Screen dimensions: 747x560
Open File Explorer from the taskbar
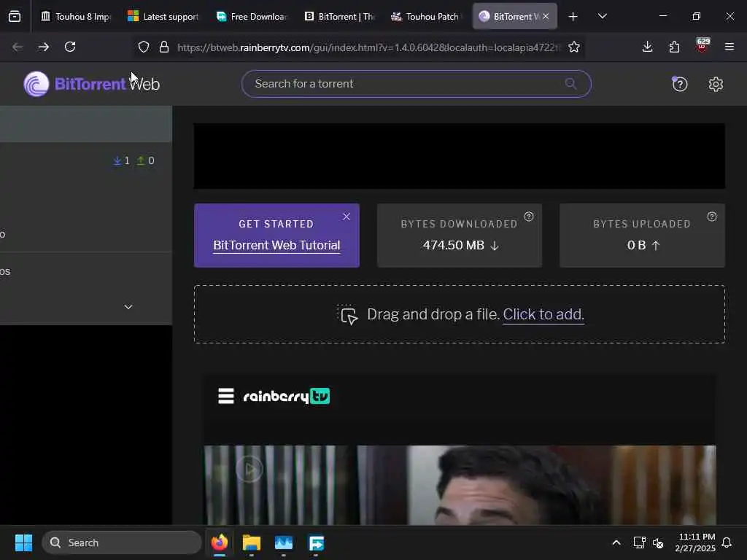pyautogui.click(x=251, y=542)
